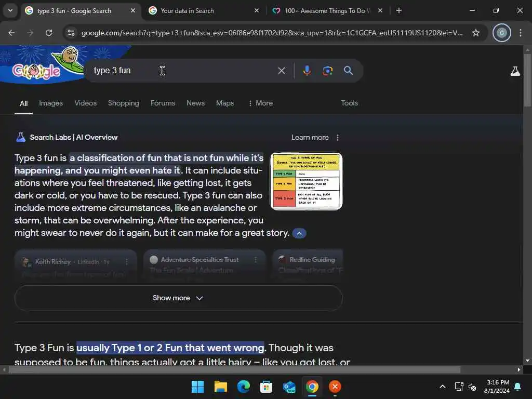Open the Keith Richey LinkedIn source card
Image resolution: width=532 pixels, height=399 pixels.
pyautogui.click(x=76, y=267)
